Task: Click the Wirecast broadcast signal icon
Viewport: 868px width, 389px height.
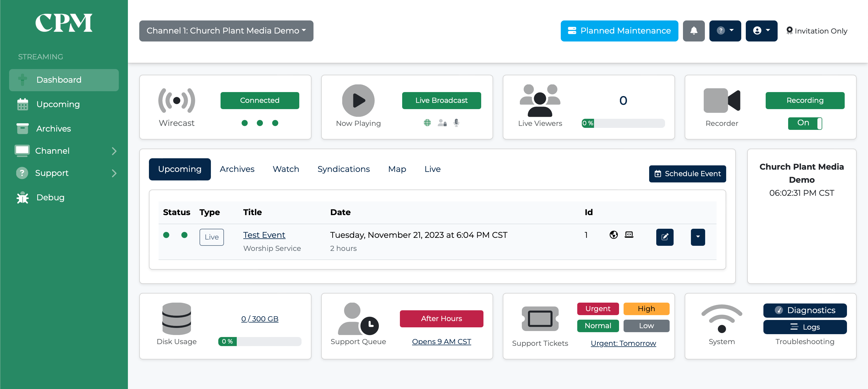Action: 176,100
